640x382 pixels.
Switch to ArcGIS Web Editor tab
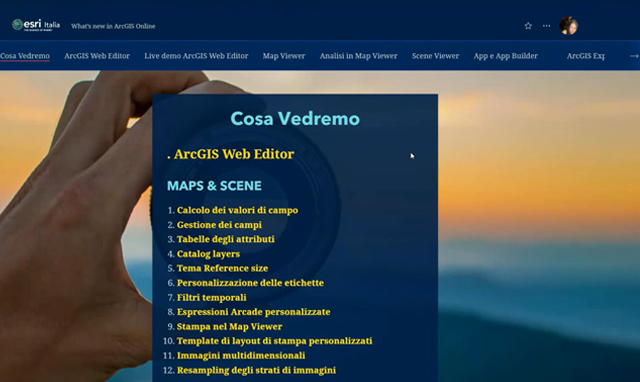[x=97, y=56]
